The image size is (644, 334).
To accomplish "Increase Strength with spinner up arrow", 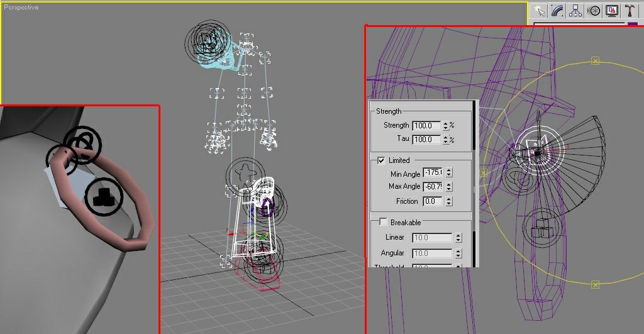I will point(446,123).
